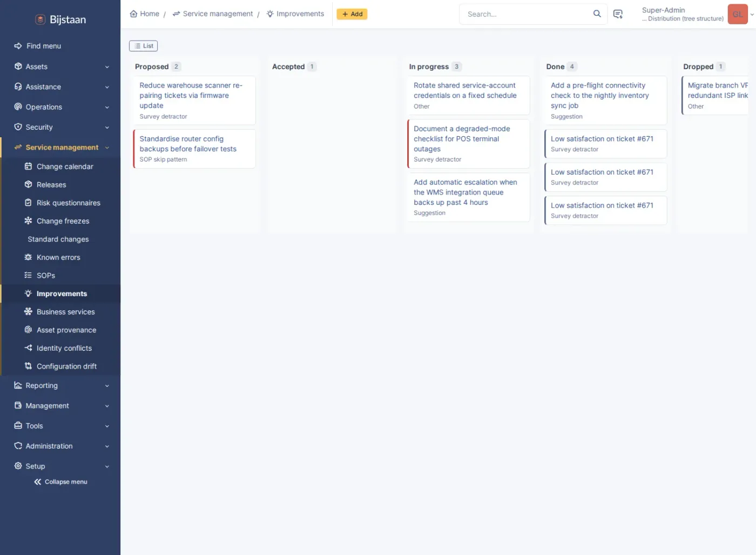Viewport: 756px width, 555px height.
Task: Collapse the Service management section chevron
Action: tap(107, 148)
